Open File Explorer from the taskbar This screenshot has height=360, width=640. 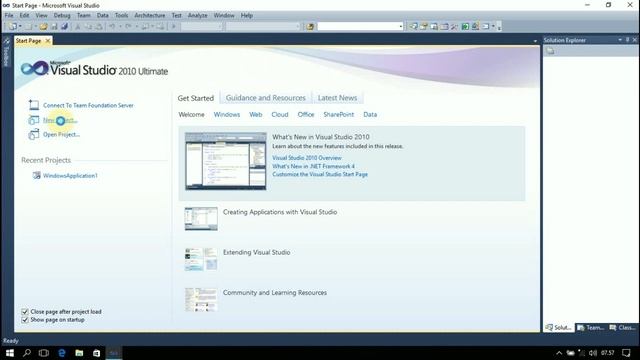point(79,353)
